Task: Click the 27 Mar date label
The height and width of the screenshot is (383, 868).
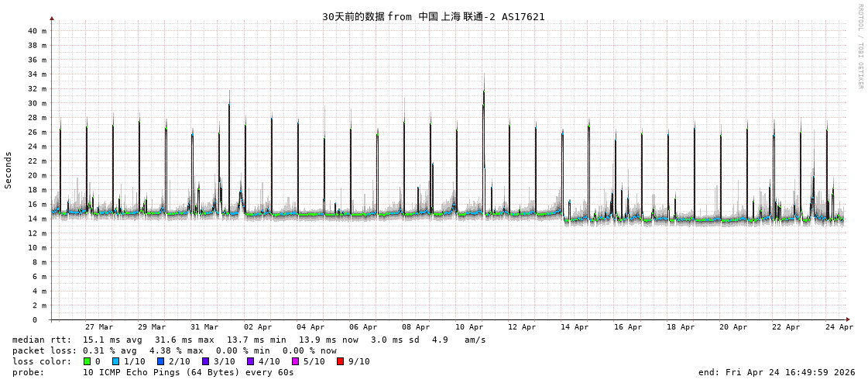Action: 99,327
